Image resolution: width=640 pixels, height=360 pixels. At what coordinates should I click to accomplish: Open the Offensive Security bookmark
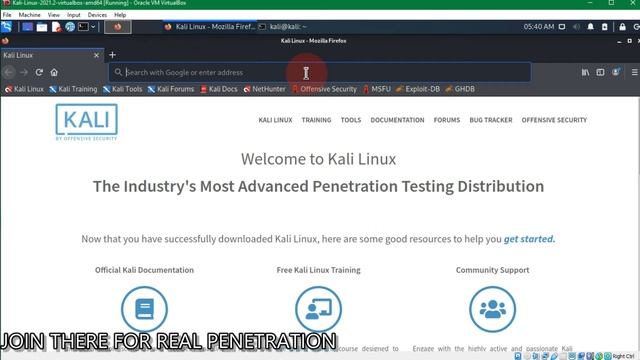coord(324,89)
